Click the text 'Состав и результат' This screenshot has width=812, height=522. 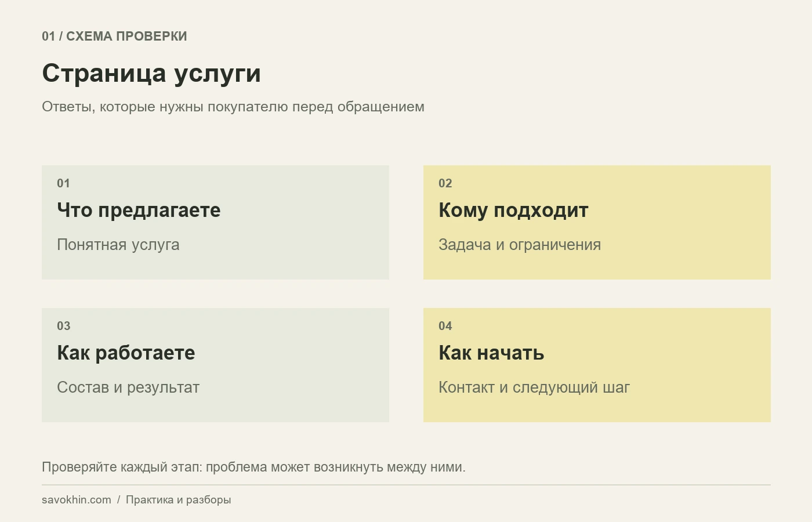[x=128, y=387]
